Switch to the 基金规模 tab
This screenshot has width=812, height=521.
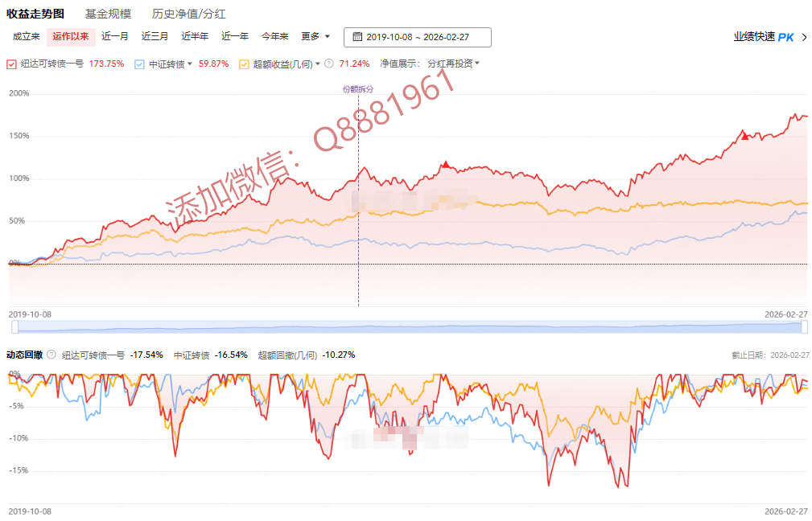coord(108,14)
